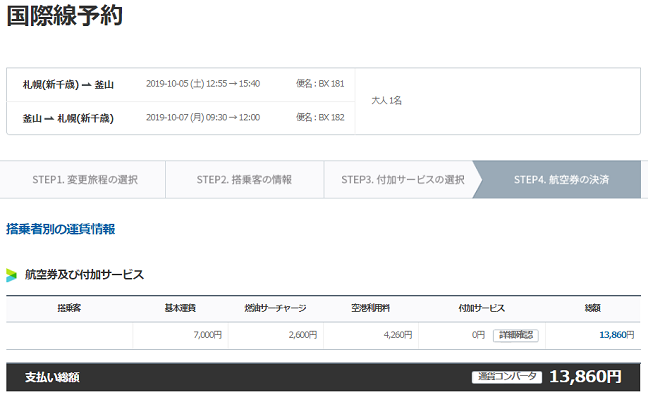Viewport: 648px width, 397px height.
Task: Open the 通貨コンバータ currency converter
Action: pyautogui.click(x=507, y=377)
